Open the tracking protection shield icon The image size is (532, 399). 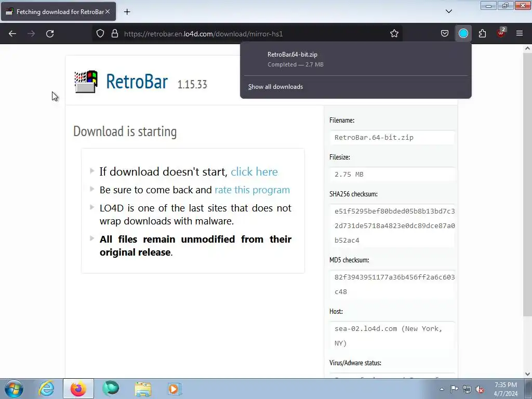100,34
